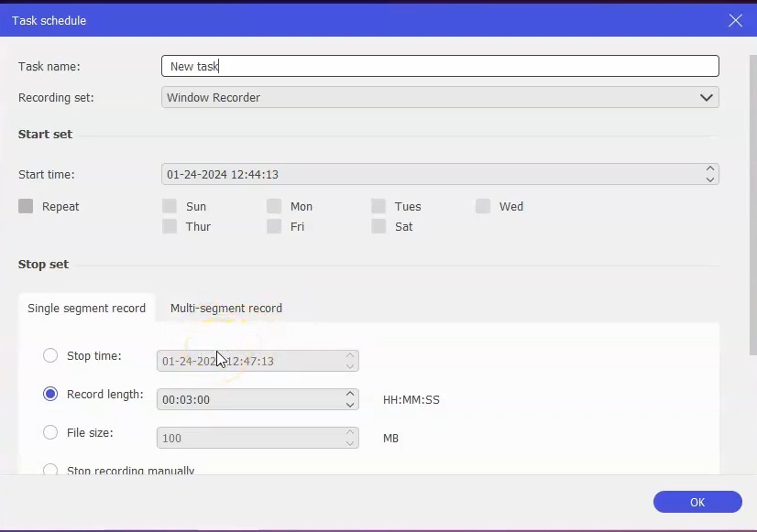Select Stop recording manually radio button

pyautogui.click(x=50, y=470)
